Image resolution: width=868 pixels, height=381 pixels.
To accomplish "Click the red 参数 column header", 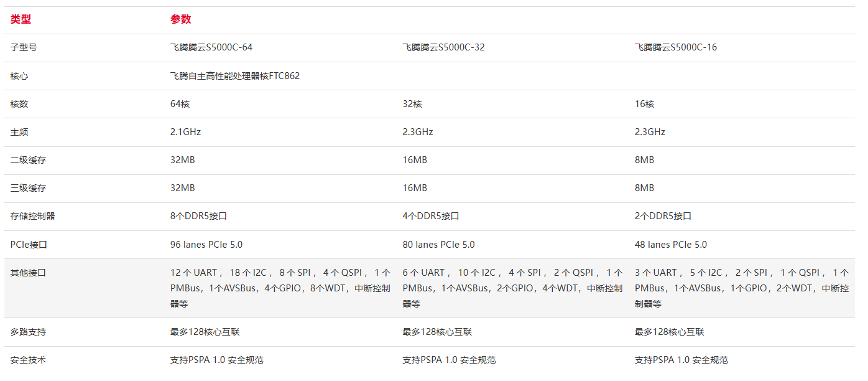I will point(180,19).
